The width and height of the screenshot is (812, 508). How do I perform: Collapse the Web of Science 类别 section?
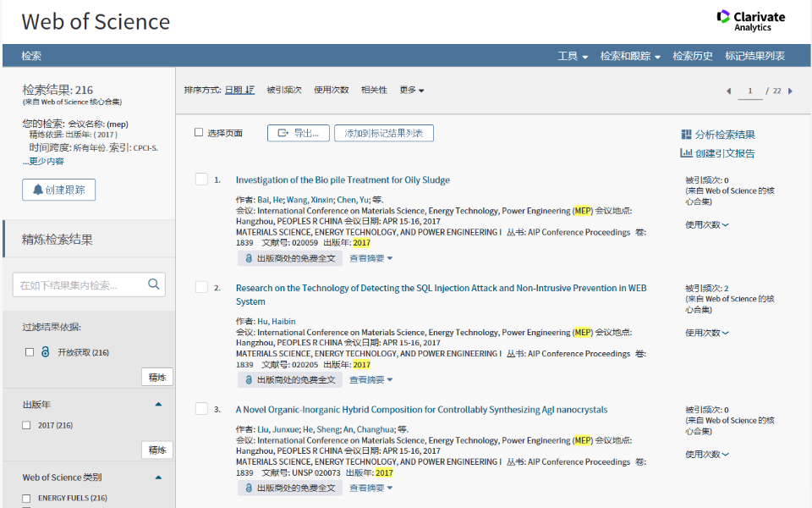pos(158,478)
